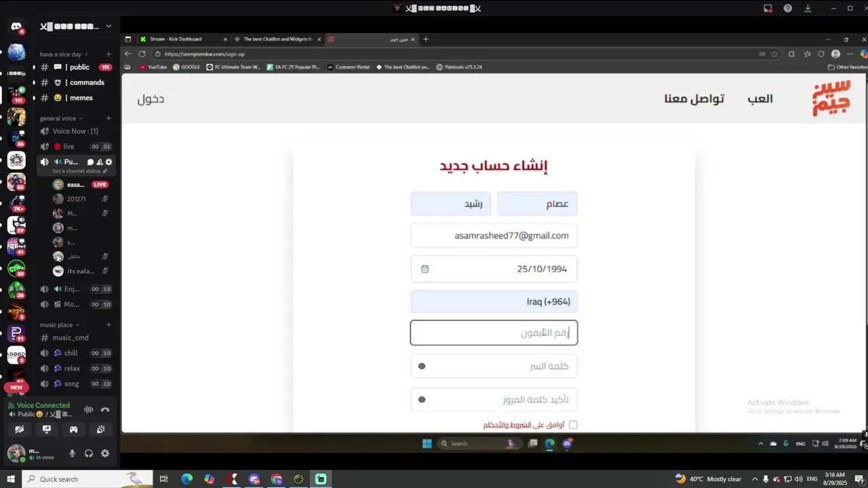Disconnect from voice with the hang-up icon

105,409
